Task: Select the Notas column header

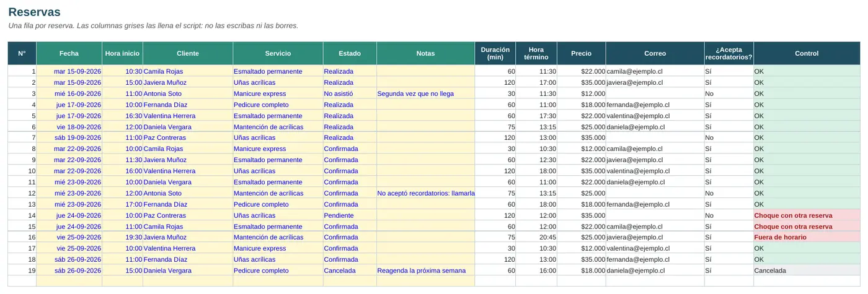Action: (425, 53)
